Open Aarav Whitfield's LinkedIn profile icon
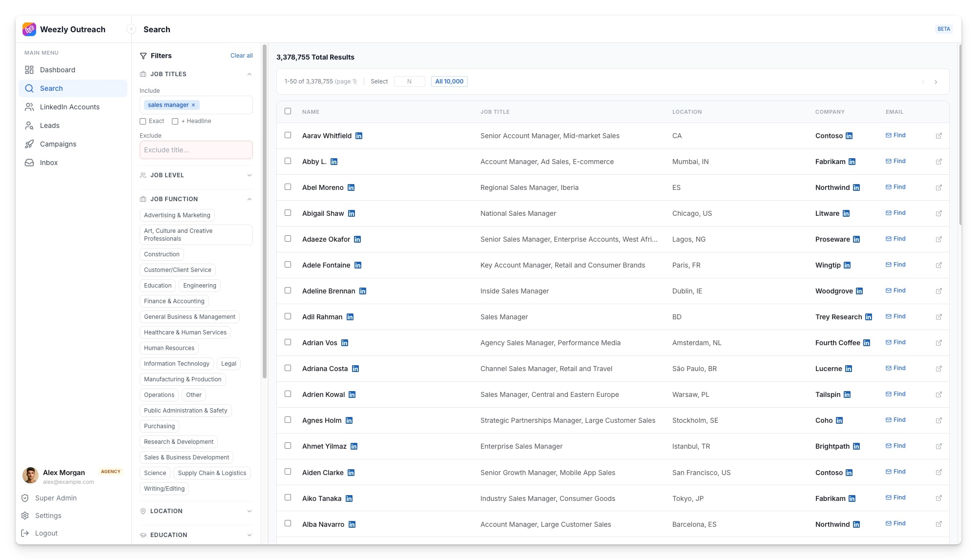The width and height of the screenshot is (977, 560). 359,136
